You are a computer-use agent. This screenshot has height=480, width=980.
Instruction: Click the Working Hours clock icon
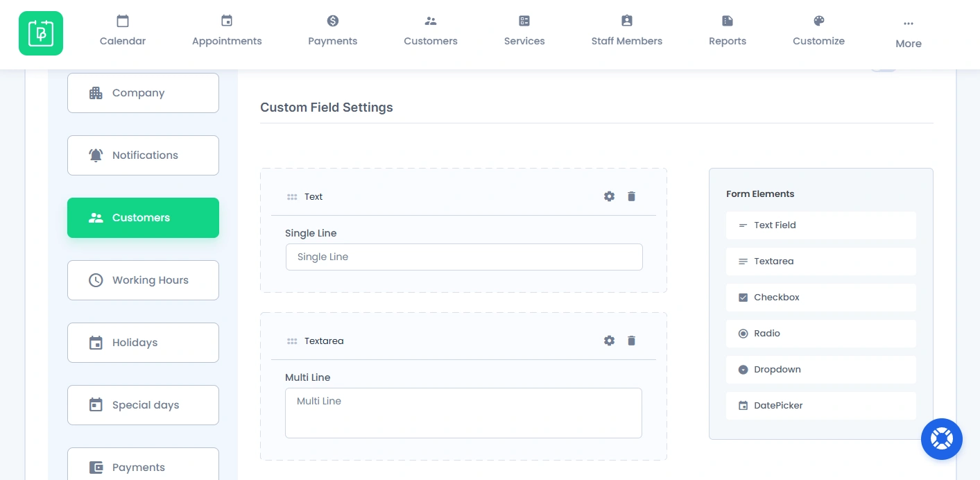point(96,280)
